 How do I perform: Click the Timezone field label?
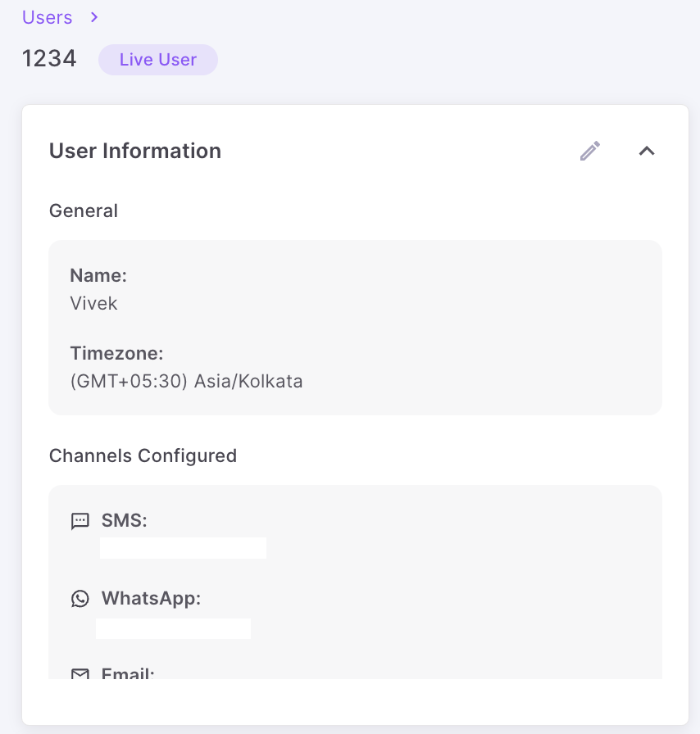coord(116,354)
